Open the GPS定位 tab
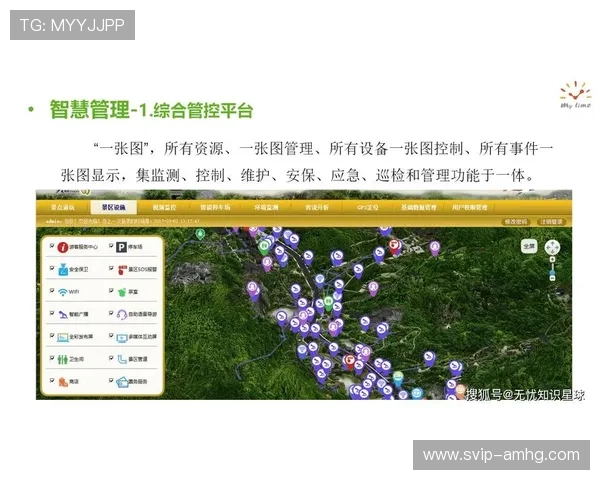Screen dimensions: 600x480 pyautogui.click(x=368, y=207)
